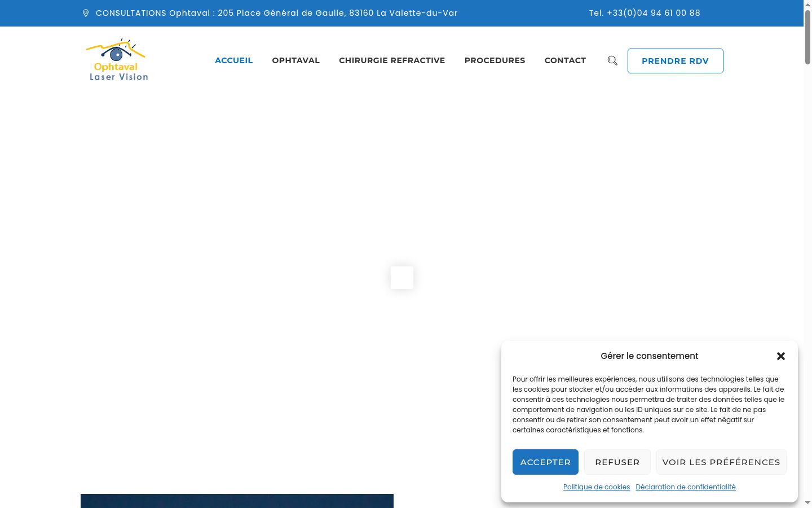Click the 'Gérer le consentement' dialog title

(650, 356)
